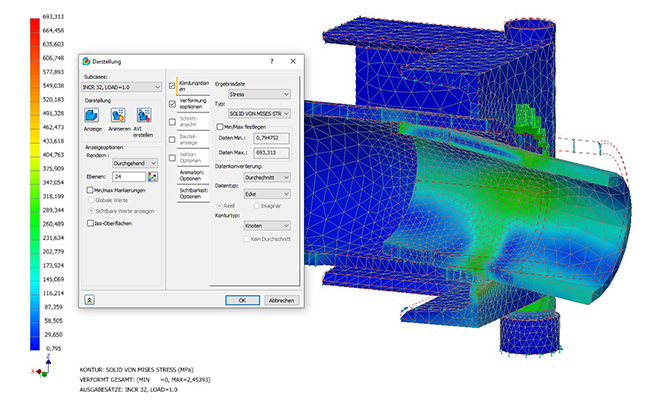Click the OK button
The image size is (660, 400).
[242, 300]
